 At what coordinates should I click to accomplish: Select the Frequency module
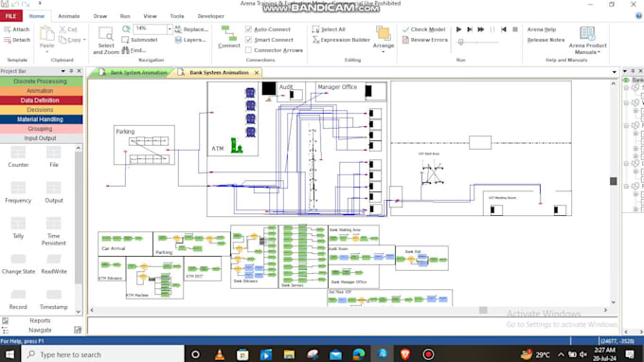(x=18, y=192)
